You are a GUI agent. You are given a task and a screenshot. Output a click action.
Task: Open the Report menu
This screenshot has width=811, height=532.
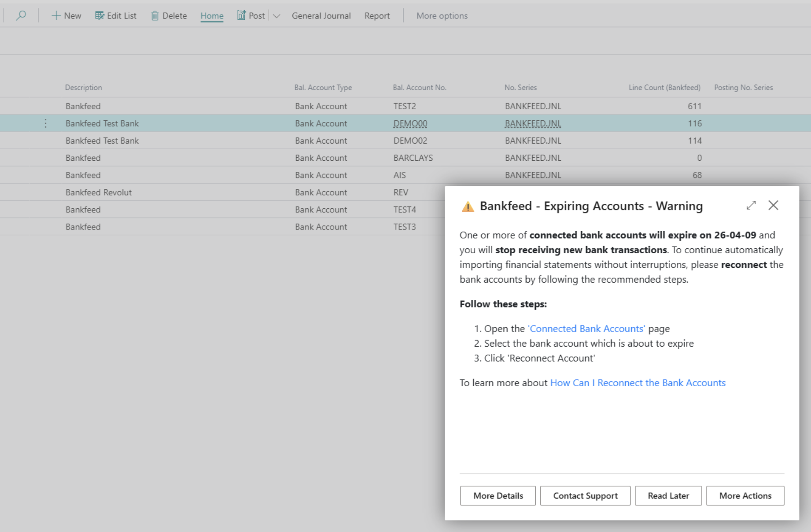(377, 16)
